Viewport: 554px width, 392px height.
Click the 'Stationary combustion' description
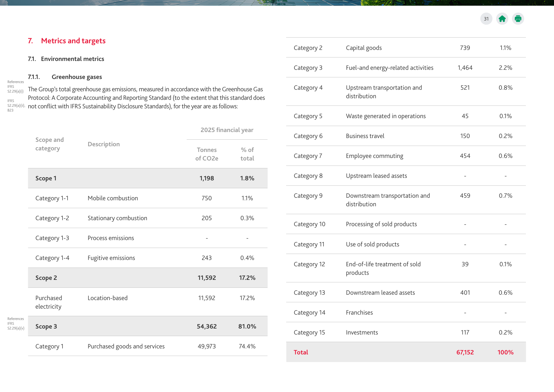click(x=117, y=218)
